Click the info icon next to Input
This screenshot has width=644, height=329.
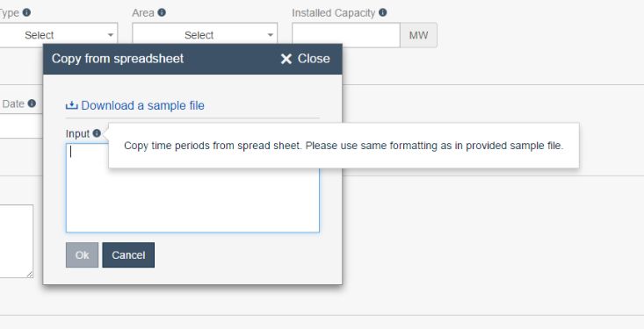point(97,133)
